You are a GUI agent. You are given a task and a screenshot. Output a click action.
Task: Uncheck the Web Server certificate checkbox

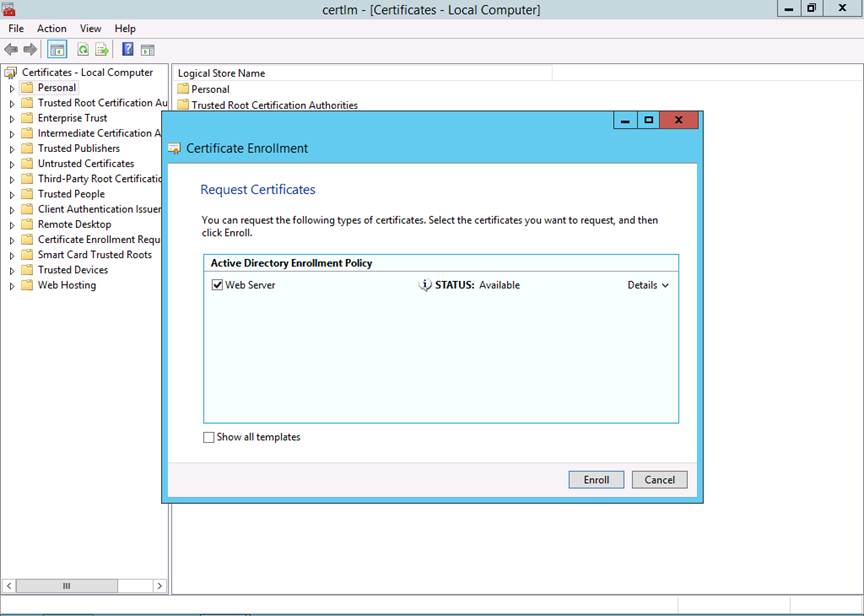tap(217, 285)
